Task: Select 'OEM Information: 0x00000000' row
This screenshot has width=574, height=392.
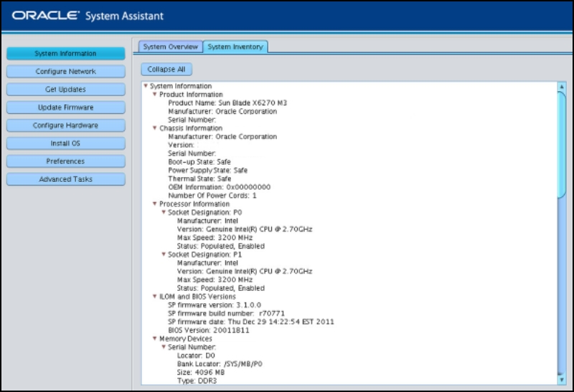Action: tap(219, 187)
